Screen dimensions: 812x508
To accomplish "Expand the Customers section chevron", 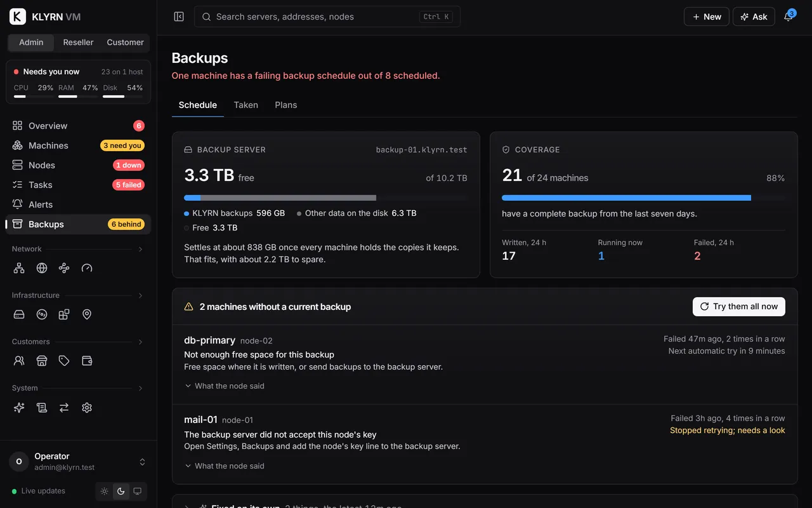I will [141, 342].
